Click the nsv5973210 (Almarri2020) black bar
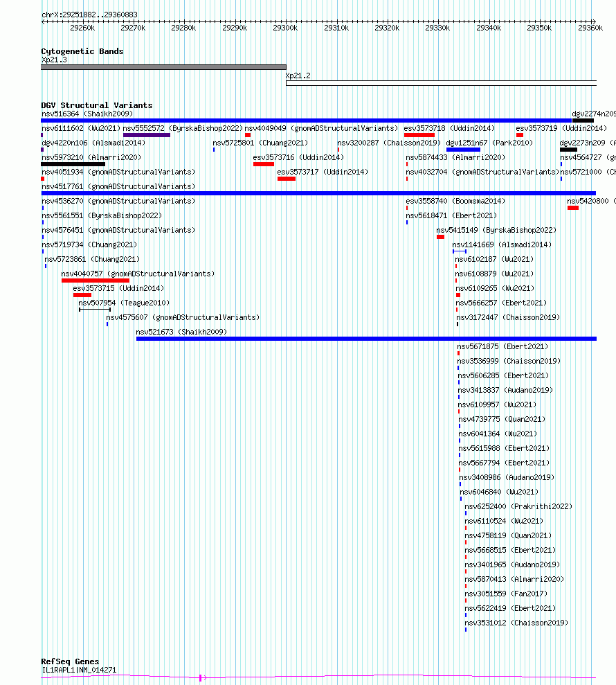616x685 pixels. tap(73, 164)
